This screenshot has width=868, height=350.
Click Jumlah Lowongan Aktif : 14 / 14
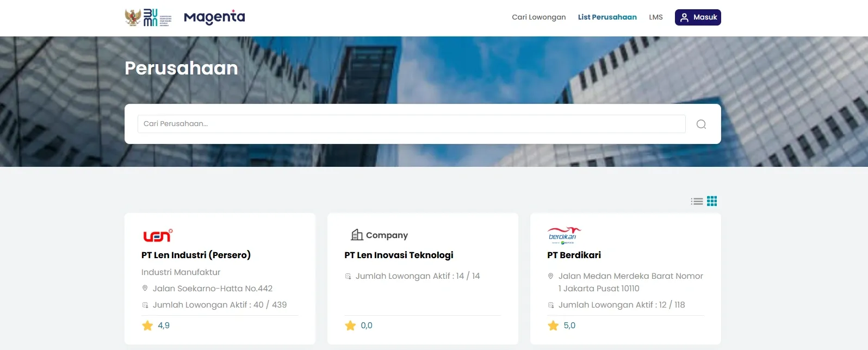coord(417,276)
